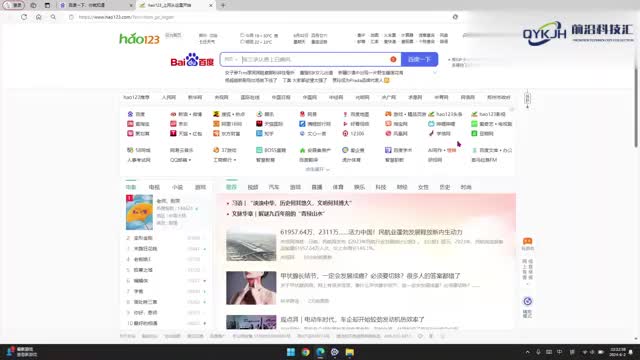Open the 网易 site icon link
Screen dimensions: 640x360
click(308, 114)
